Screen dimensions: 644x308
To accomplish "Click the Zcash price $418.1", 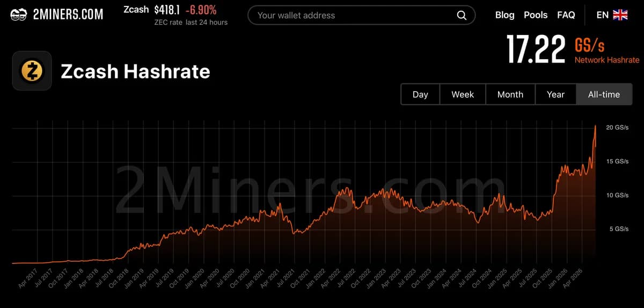I will tap(167, 10).
